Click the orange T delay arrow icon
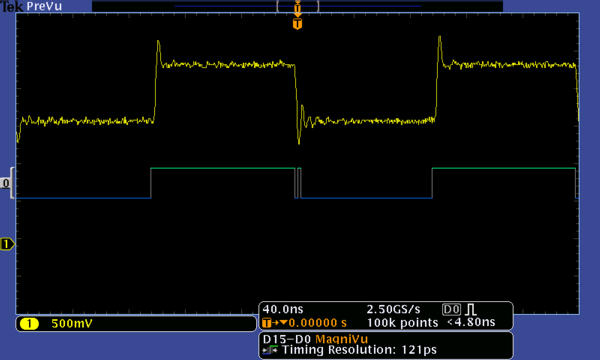This screenshot has height=360, width=600. coord(274,323)
